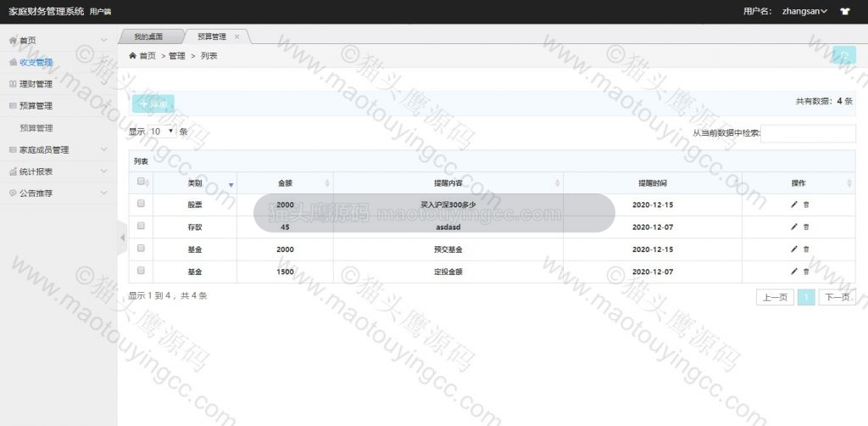Click the home icon in the breadcrumb
Screen dimensions: 868x426
pos(132,55)
